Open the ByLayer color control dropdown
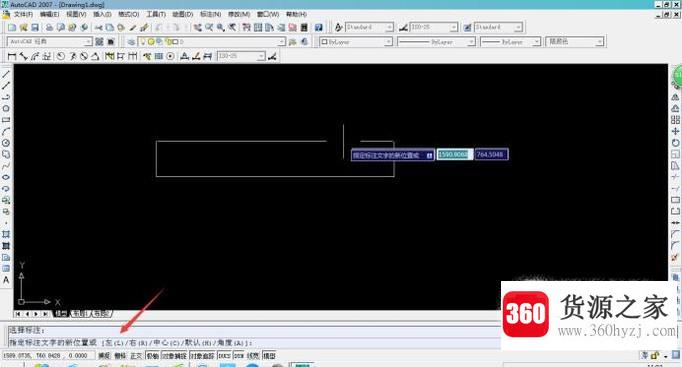 pyautogui.click(x=356, y=42)
